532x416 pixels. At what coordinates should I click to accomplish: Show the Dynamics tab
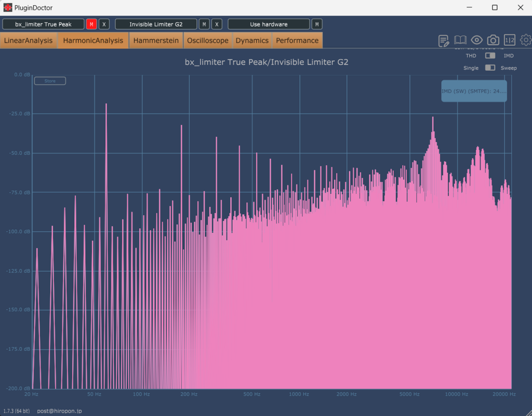coord(252,41)
